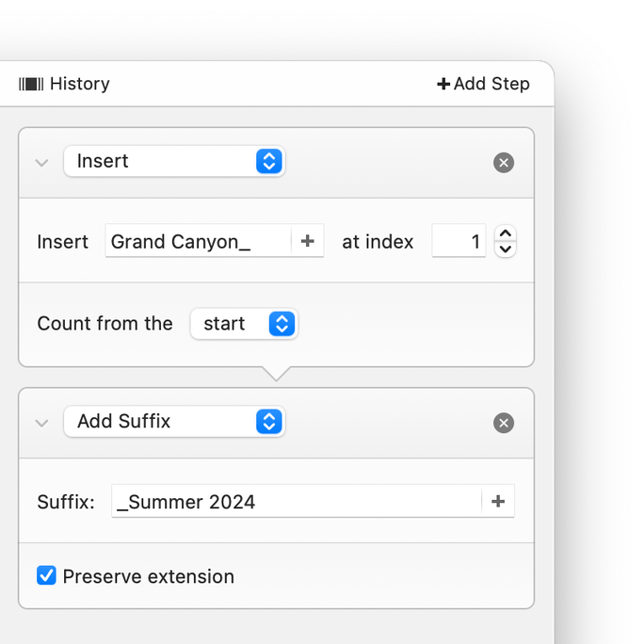
Task: Click the Add Step button
Action: 483,84
